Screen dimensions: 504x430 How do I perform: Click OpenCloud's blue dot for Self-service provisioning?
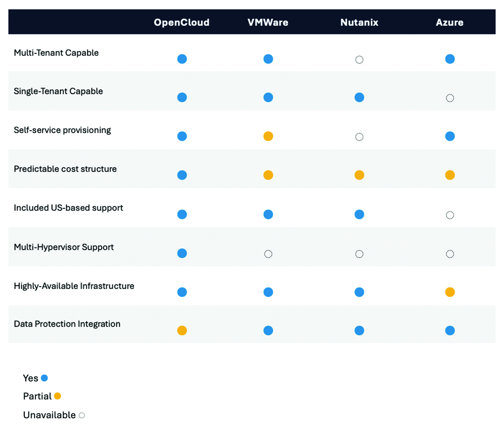182,136
